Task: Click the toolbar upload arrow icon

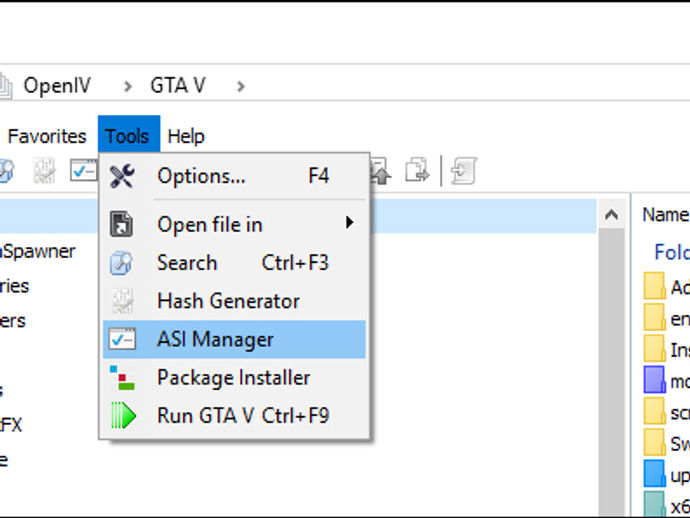Action: [x=380, y=171]
